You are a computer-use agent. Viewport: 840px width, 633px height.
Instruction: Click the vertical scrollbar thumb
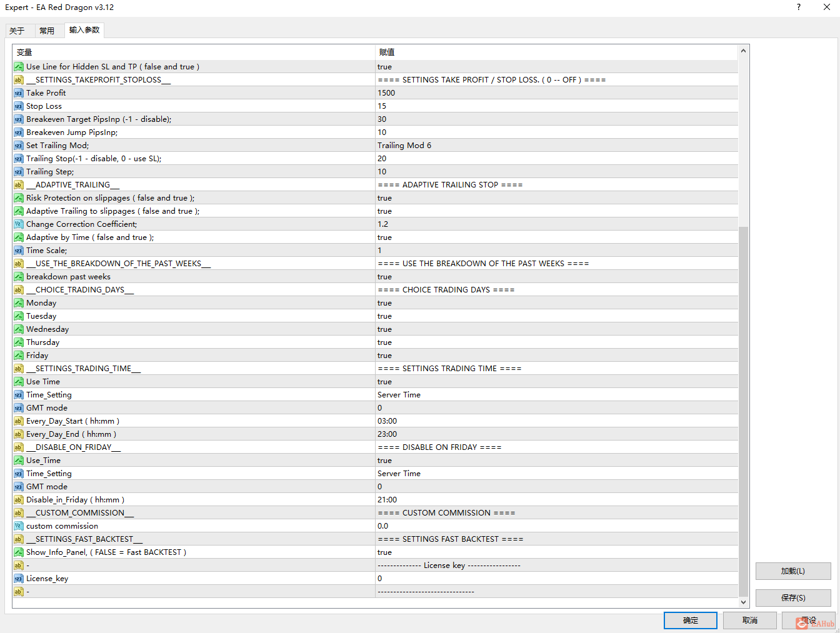743,411
